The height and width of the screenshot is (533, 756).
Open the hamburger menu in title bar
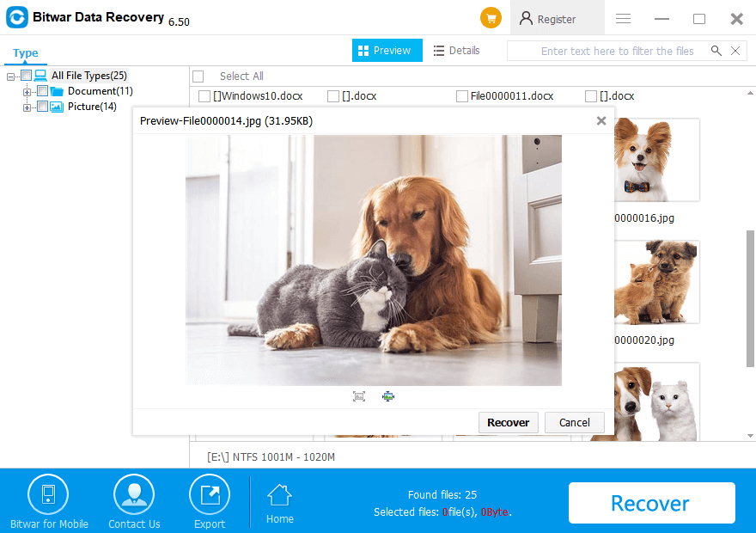point(623,19)
